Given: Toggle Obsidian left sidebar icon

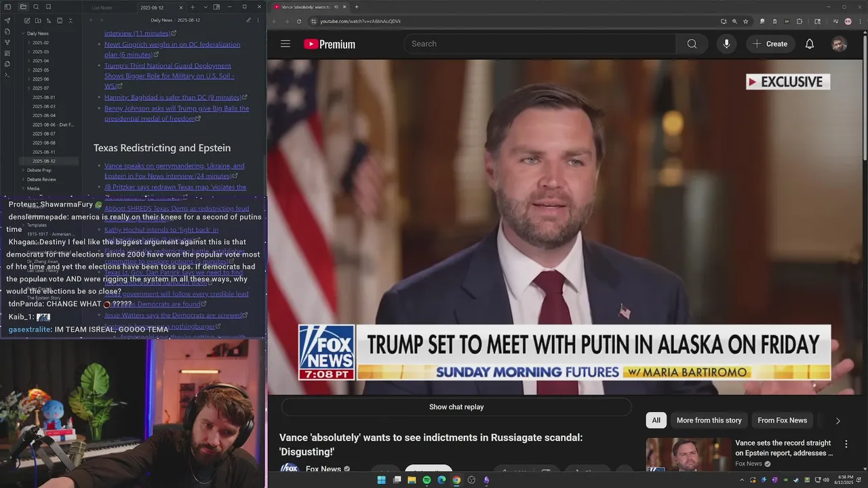Looking at the screenshot, I should pos(7,7).
